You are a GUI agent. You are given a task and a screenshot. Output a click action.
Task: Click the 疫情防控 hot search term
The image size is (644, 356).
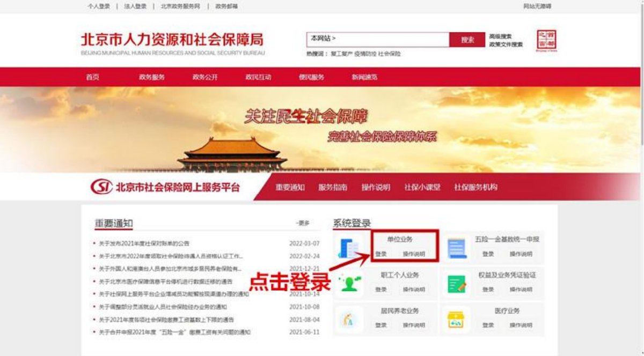pos(364,54)
